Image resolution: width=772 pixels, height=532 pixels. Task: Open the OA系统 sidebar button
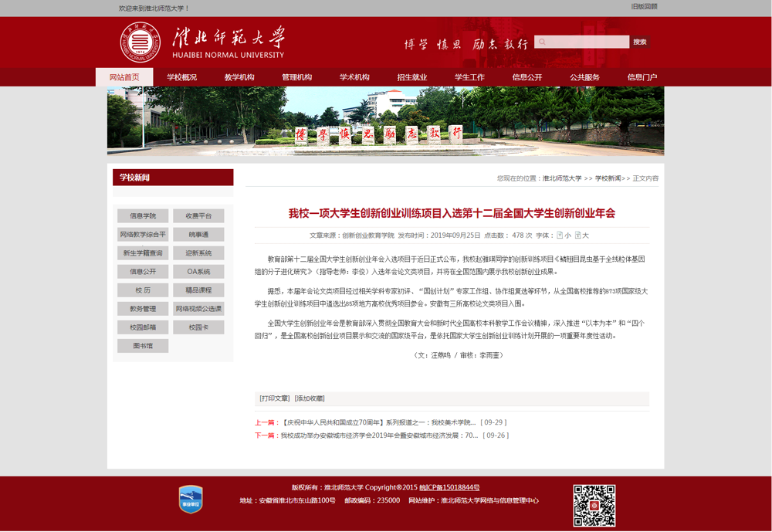click(198, 272)
